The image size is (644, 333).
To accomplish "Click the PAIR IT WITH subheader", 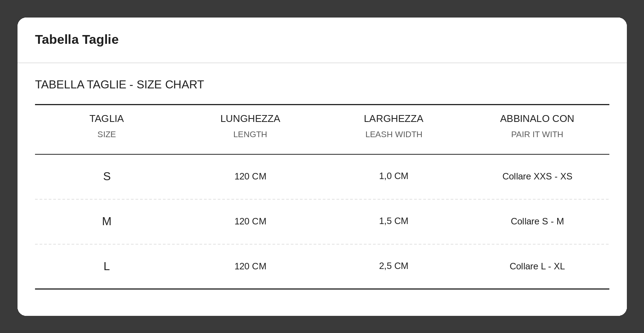I will (537, 134).
